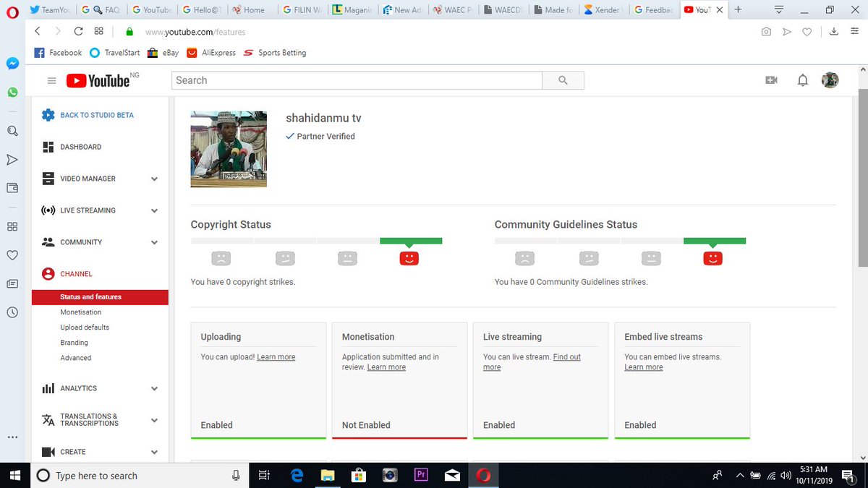Open the YouTube hamburger guide menu
Image resolution: width=868 pixels, height=488 pixels.
(51, 81)
